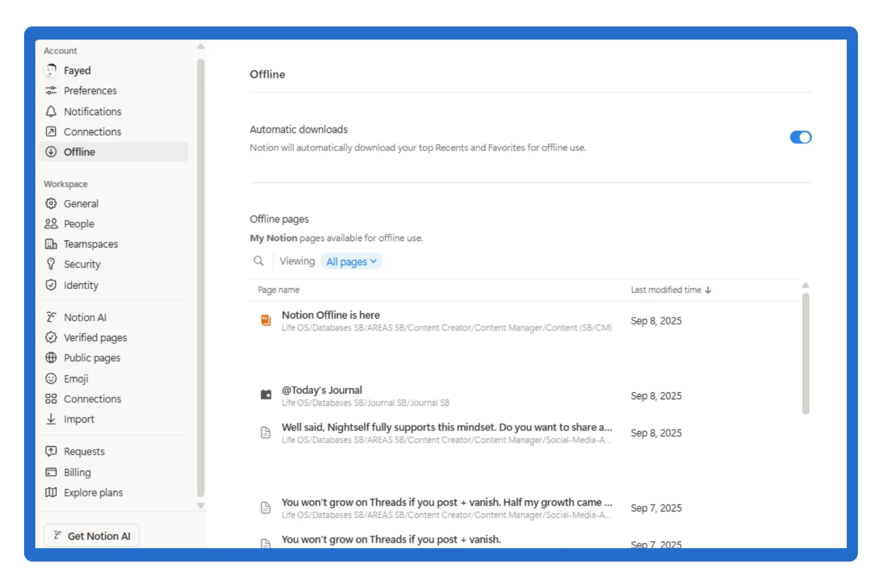This screenshot has width=882, height=588.
Task: Click the Explore plans map icon
Action: point(51,492)
